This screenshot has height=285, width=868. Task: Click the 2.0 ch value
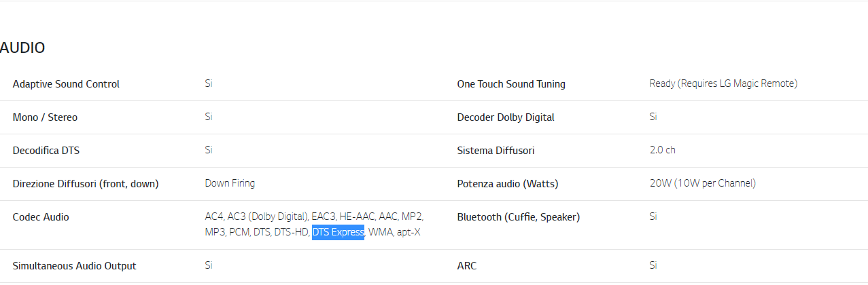663,150
